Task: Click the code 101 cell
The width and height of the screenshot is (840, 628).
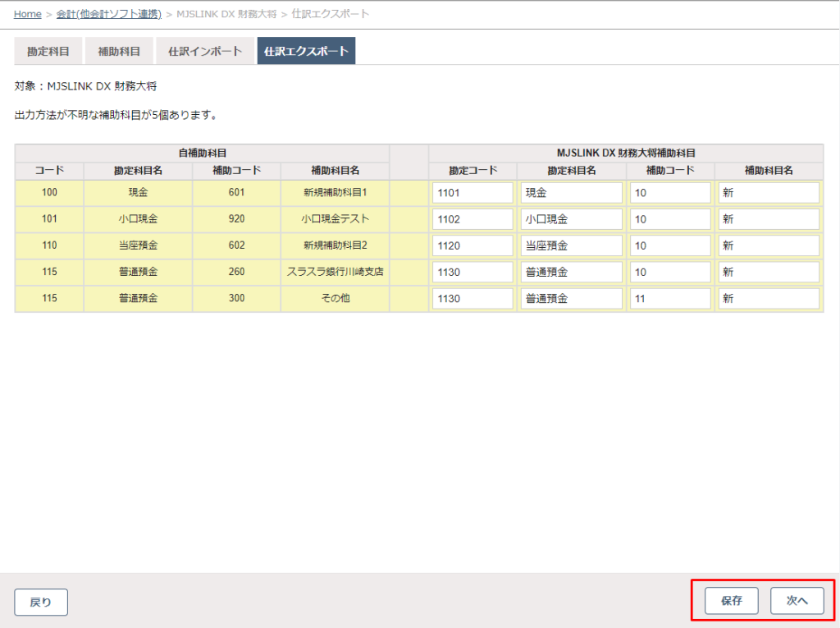Action: [49, 219]
